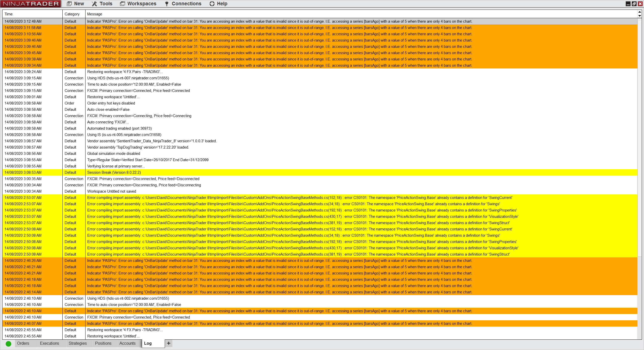Add a new tab with plus button

[x=169, y=343]
